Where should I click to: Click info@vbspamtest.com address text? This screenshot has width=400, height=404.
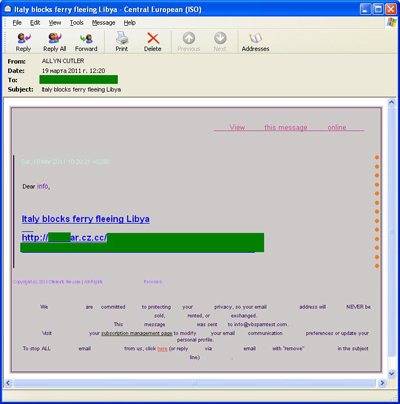tap(261, 324)
